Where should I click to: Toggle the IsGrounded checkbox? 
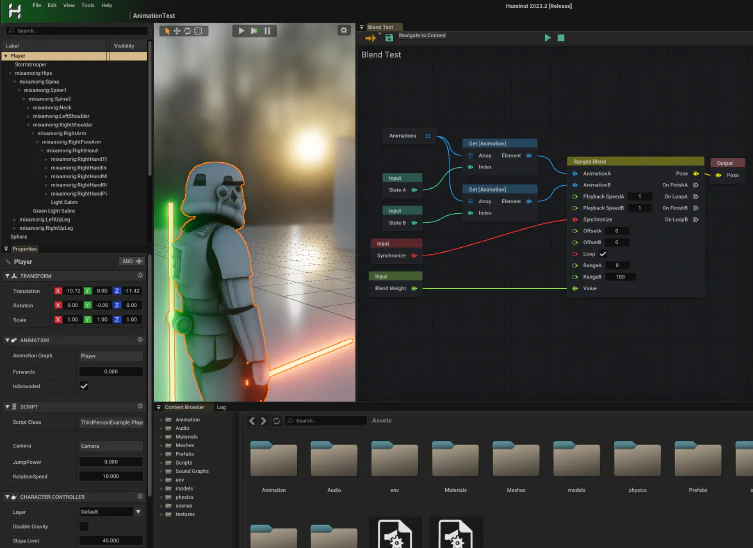click(x=84, y=386)
